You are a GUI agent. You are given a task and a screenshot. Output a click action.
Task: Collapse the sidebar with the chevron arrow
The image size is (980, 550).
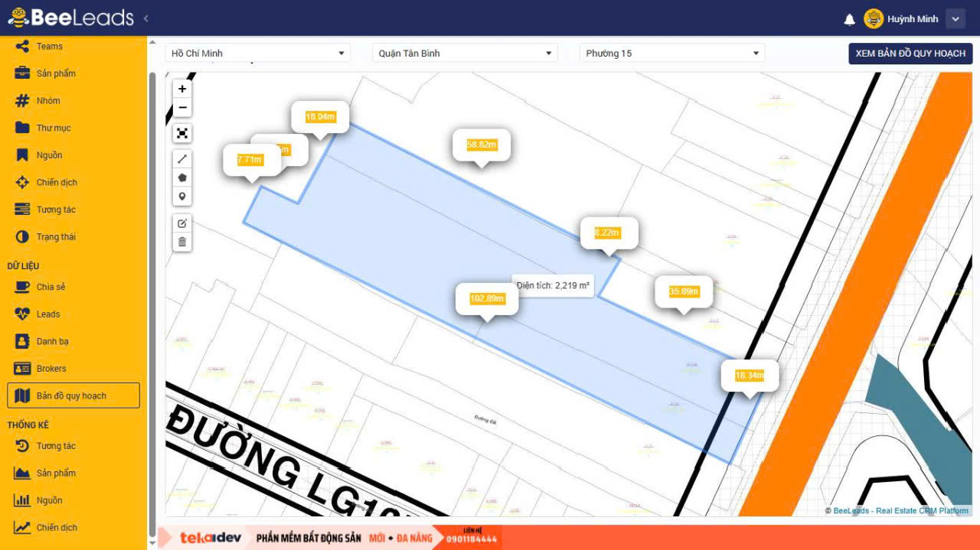coord(146,18)
